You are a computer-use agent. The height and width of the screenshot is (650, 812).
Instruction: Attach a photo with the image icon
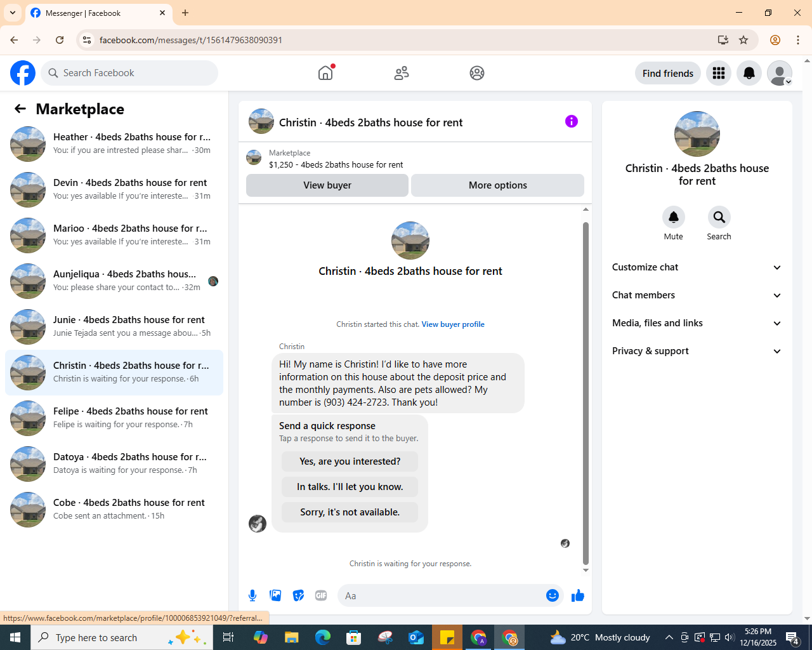tap(275, 595)
